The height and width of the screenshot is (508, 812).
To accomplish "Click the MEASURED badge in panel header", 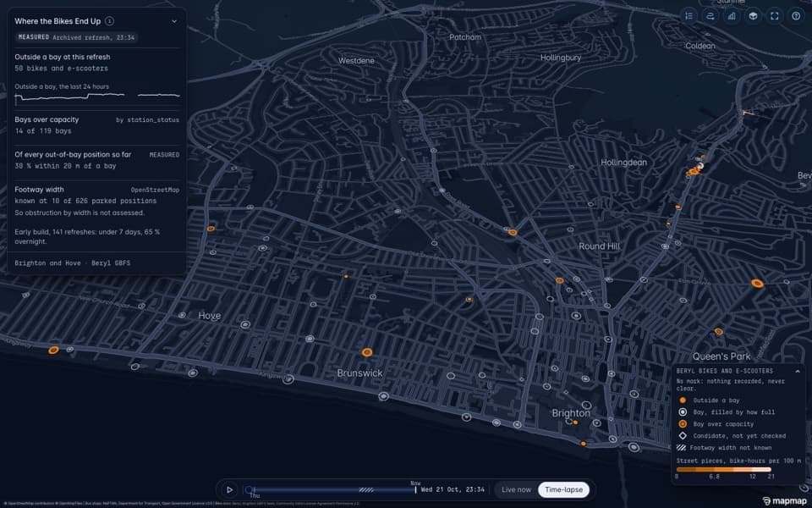I will coord(34,37).
